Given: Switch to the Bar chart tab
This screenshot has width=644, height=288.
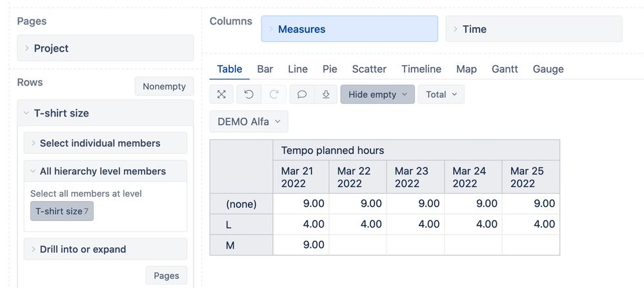Looking at the screenshot, I should tap(265, 69).
